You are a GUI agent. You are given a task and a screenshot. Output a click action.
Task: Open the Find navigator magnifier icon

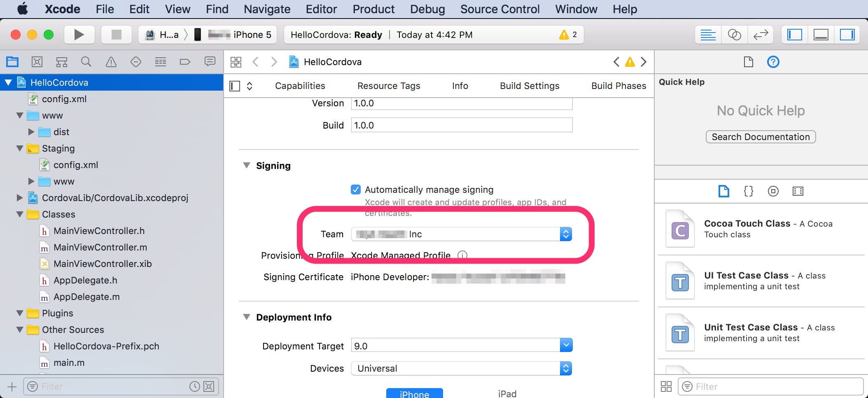point(86,62)
